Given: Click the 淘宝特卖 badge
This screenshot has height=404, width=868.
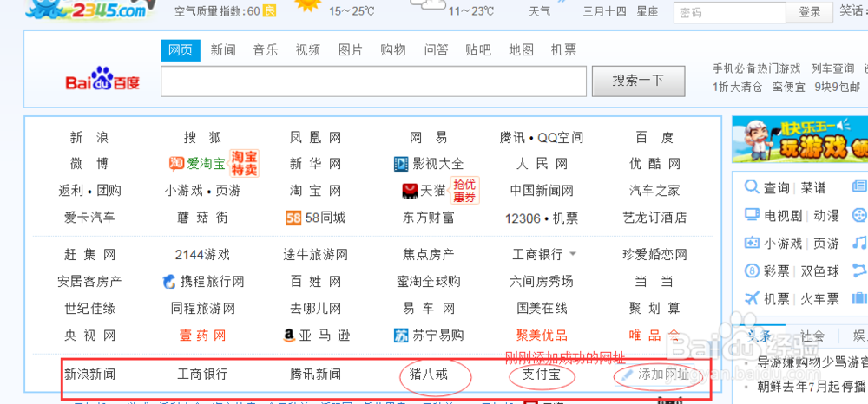Looking at the screenshot, I should [x=244, y=164].
